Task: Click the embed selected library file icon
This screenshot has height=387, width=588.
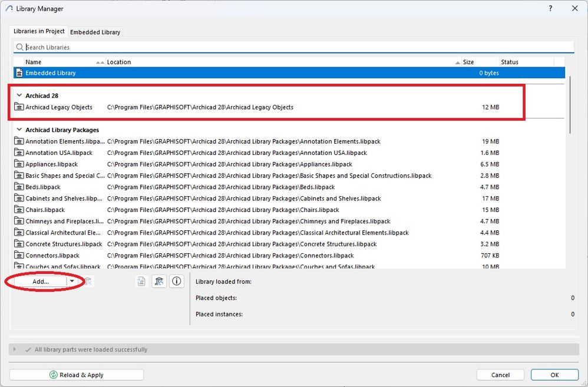Action: 141,281
